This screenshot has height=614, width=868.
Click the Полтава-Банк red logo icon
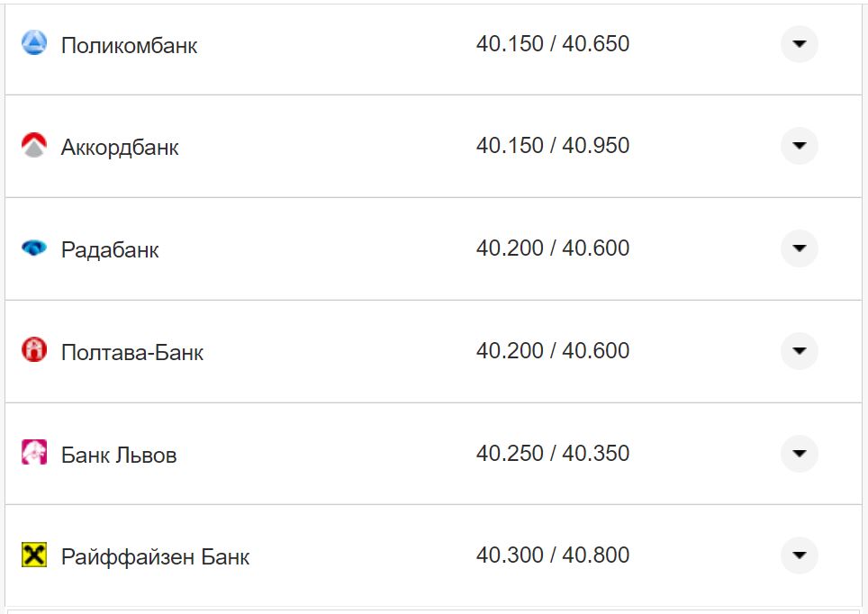(x=33, y=350)
